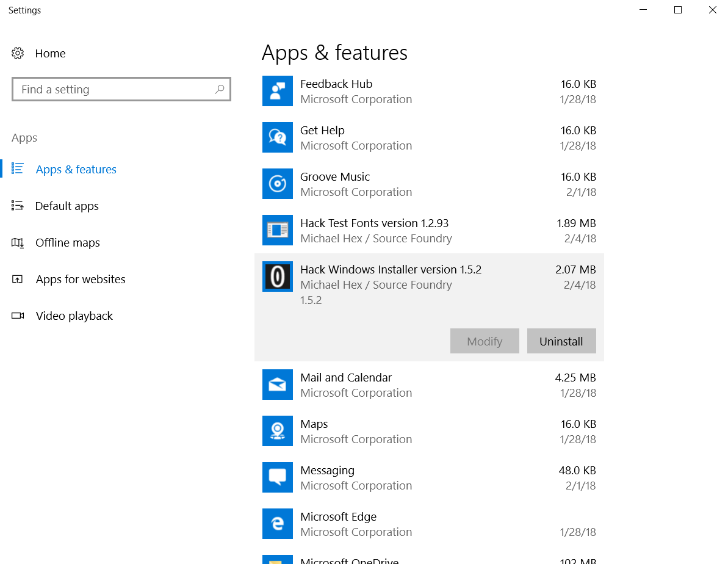Select the Get Help app icon

click(278, 137)
